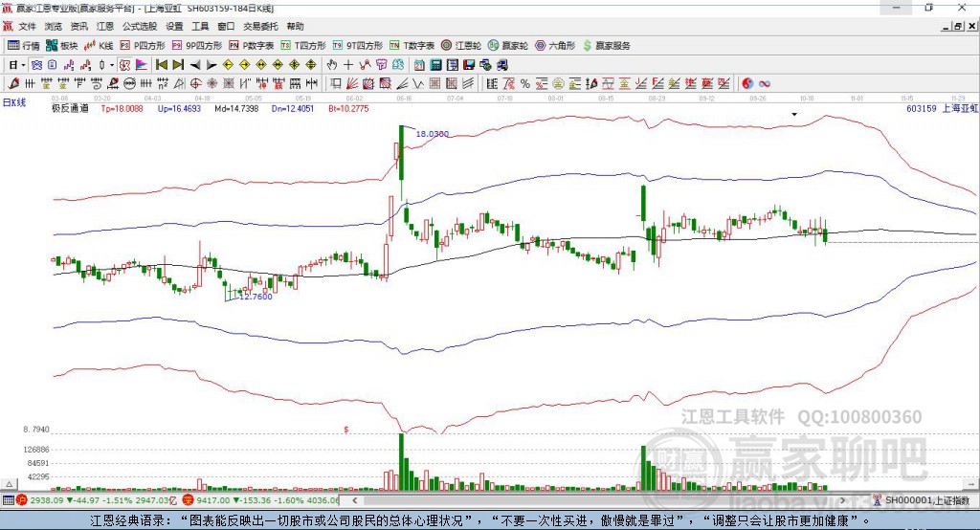Select the red fan lines tool
The height and width of the screenshot is (530, 980).
(x=352, y=83)
